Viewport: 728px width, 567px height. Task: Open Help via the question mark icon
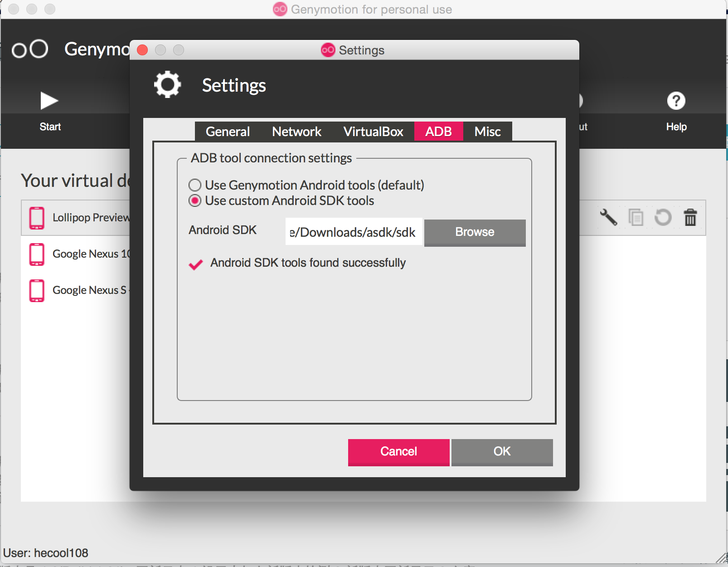[x=676, y=101]
